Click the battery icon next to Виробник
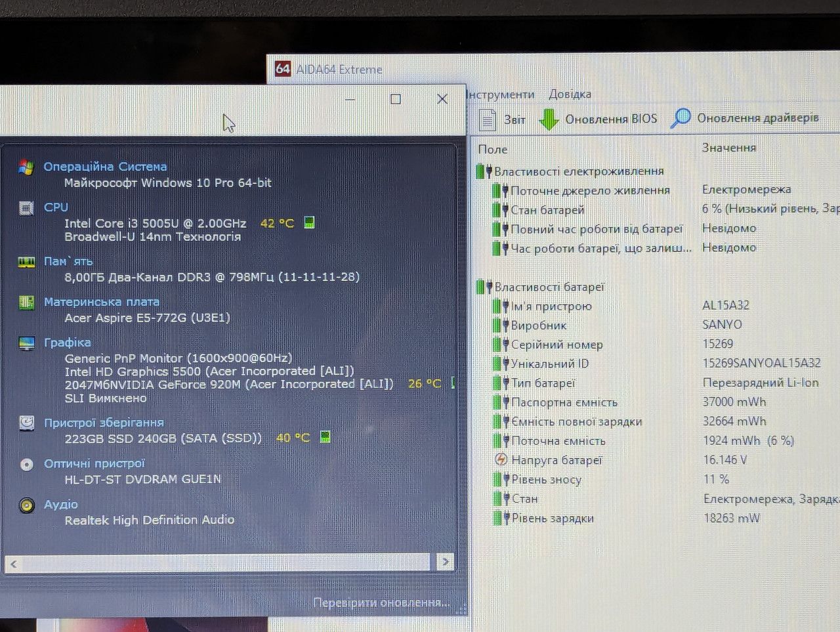840x632 pixels. [501, 326]
